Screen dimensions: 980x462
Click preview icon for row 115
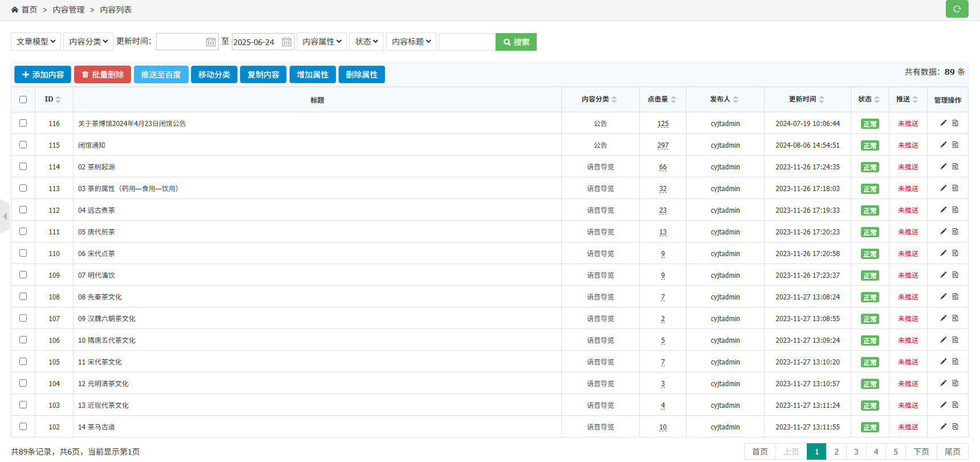955,145
